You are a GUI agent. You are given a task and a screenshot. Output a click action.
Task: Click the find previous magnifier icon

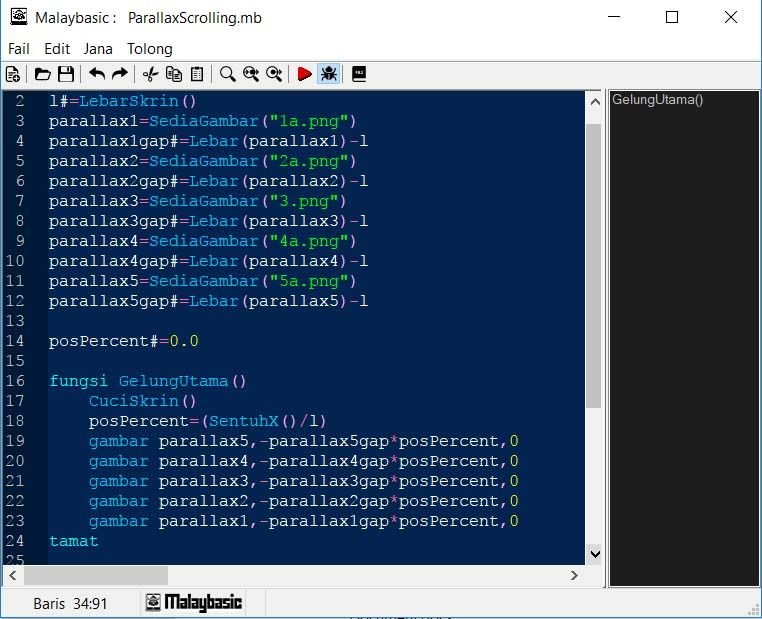(x=251, y=74)
